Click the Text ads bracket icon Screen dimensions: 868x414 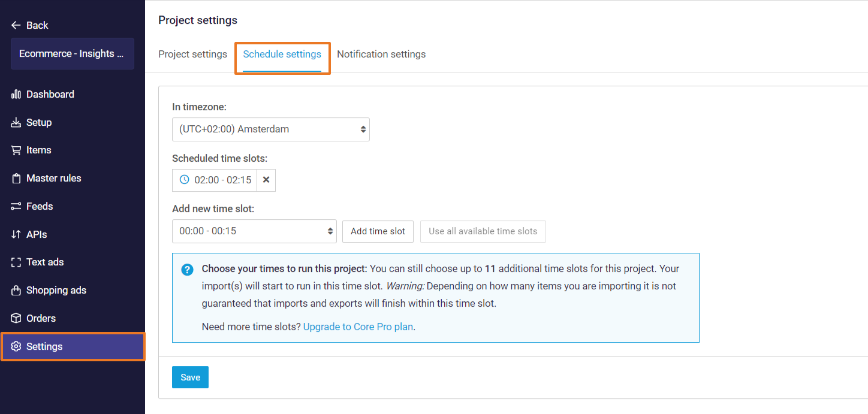16,262
